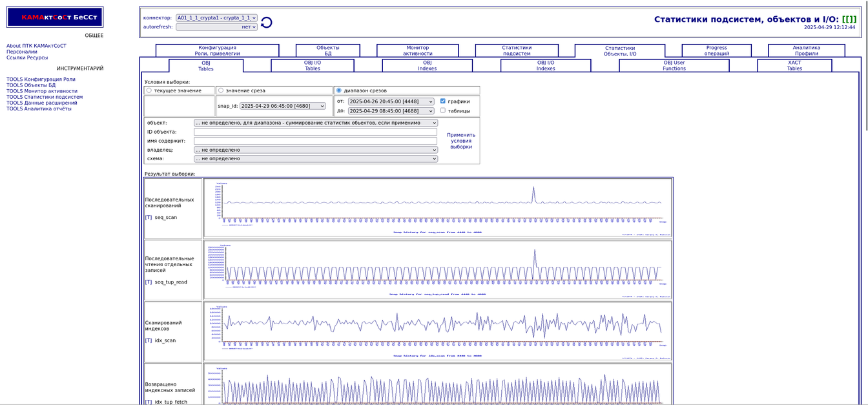Expand the 'от:' snapshot range dropdown

[391, 101]
